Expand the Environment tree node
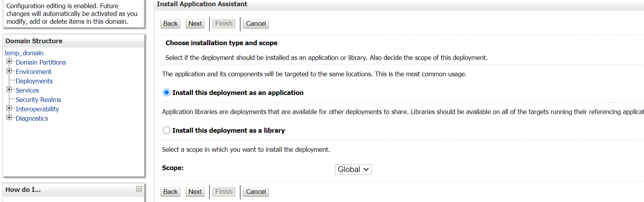Viewport: 644px width, 202px height. point(9,71)
